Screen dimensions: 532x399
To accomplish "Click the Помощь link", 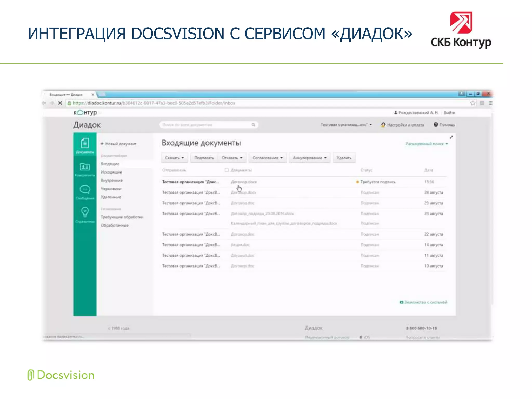I will pyautogui.click(x=444, y=125).
